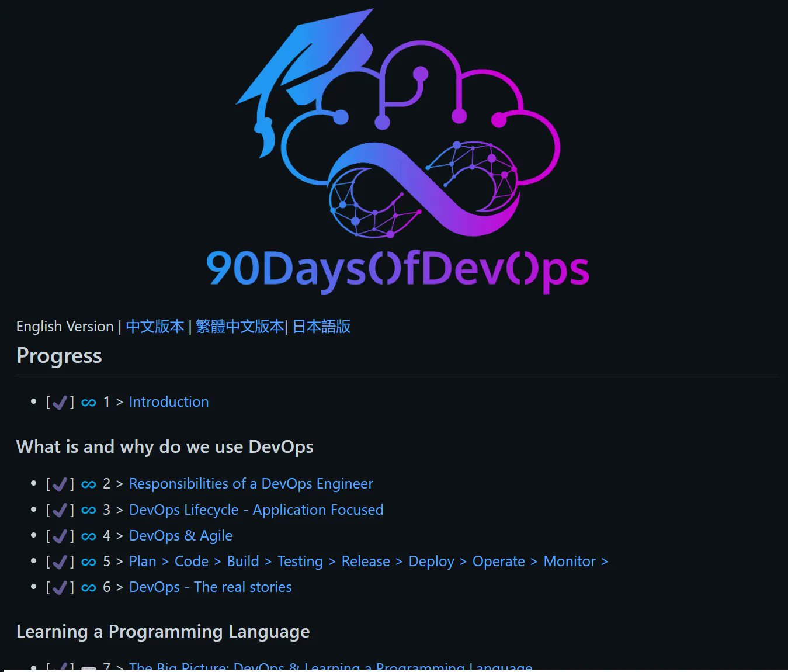788x672 pixels.
Task: Open the Monitor link in entry 5
Action: coord(570,562)
